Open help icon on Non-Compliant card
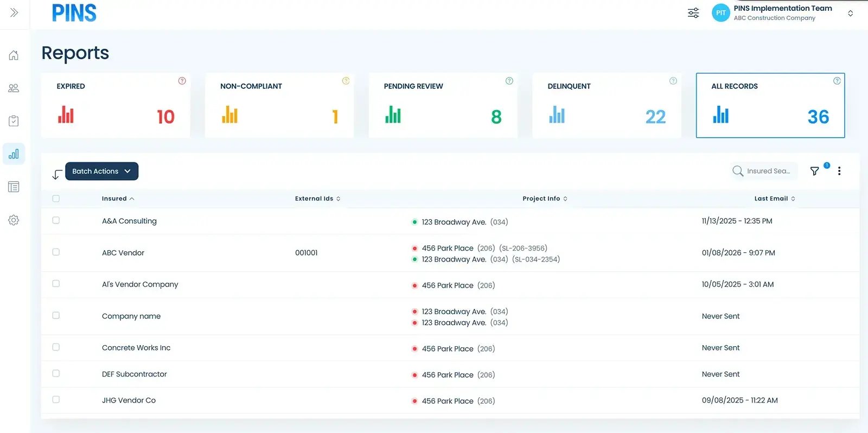The width and height of the screenshot is (868, 433). pyautogui.click(x=346, y=81)
